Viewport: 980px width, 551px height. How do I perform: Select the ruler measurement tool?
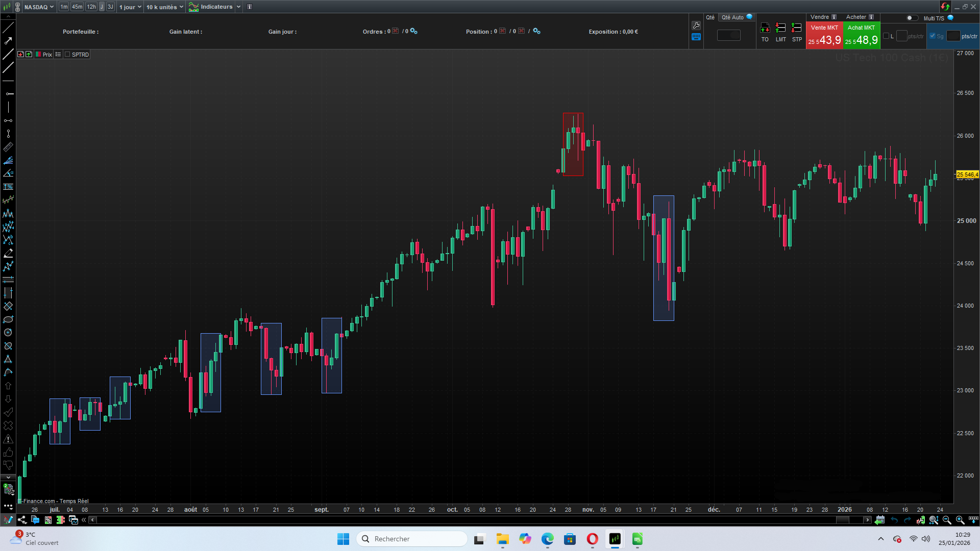point(8,147)
